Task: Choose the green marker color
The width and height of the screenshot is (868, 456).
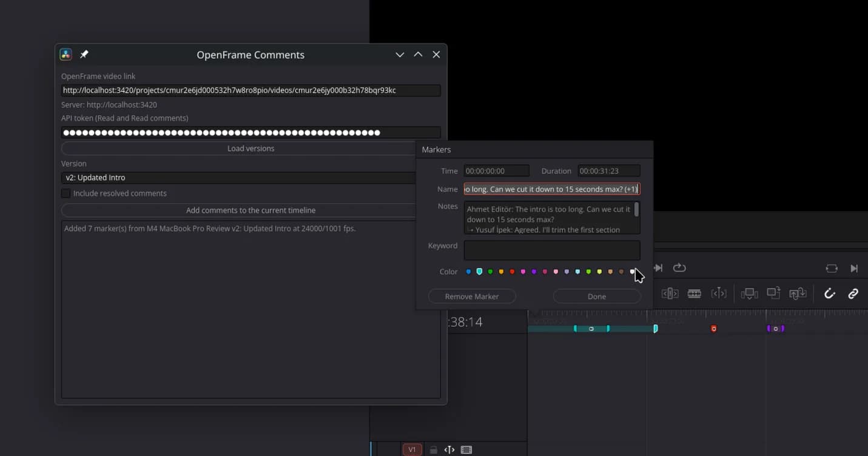Action: pos(490,272)
